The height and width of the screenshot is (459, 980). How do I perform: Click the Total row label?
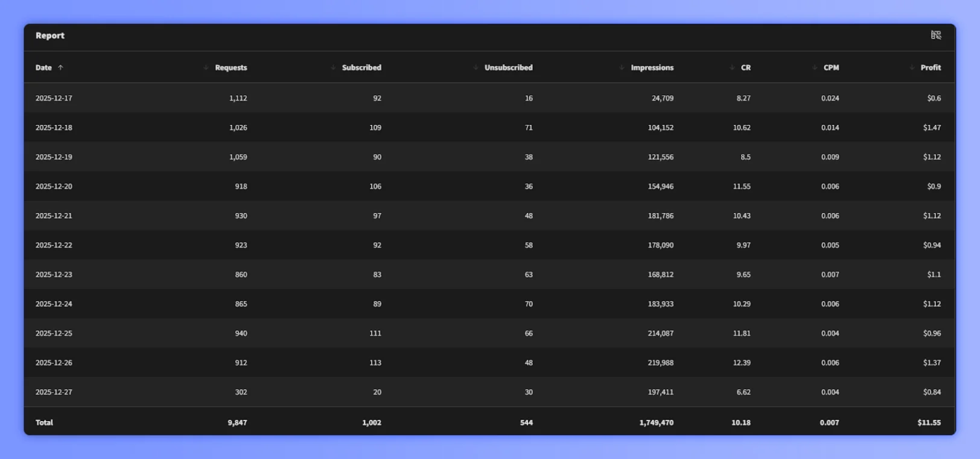44,423
